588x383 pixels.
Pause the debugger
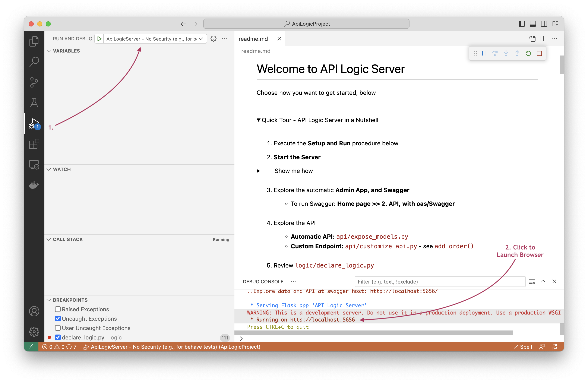pos(484,53)
